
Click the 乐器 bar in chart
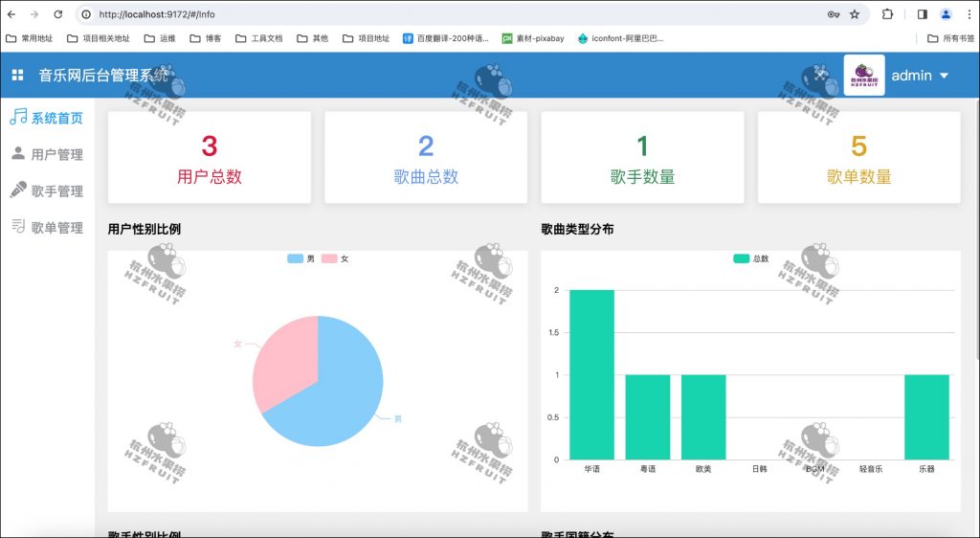pos(926,417)
